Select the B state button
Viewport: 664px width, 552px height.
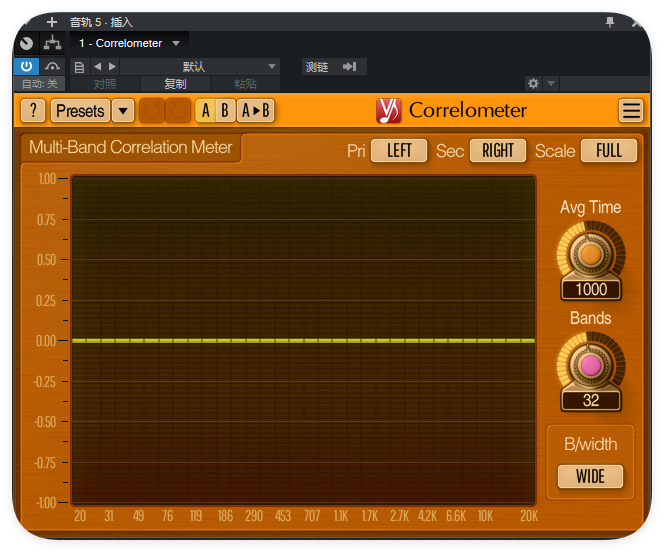[x=225, y=111]
